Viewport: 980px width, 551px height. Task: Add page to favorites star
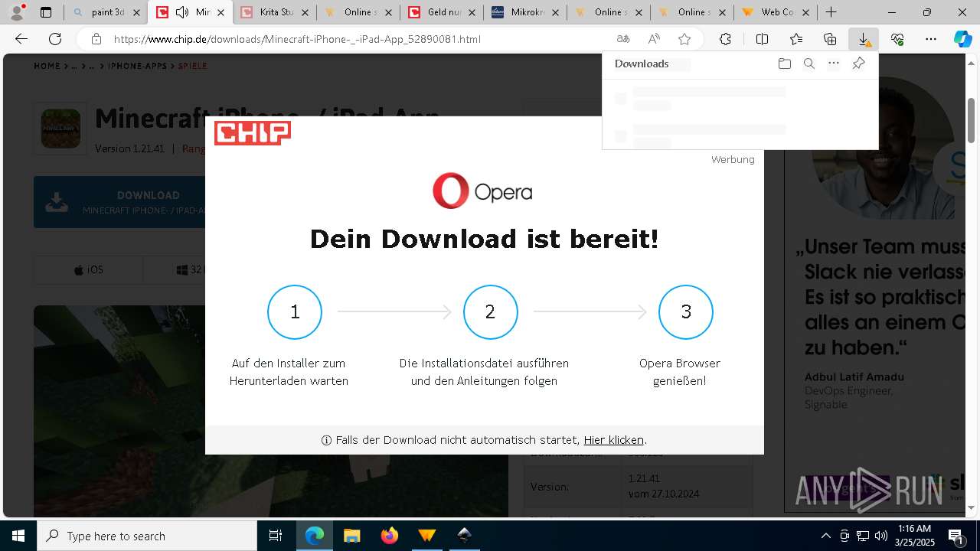684,39
